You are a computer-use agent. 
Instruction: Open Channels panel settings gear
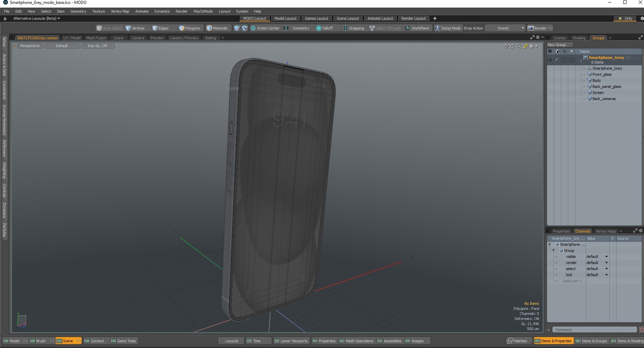(x=641, y=231)
